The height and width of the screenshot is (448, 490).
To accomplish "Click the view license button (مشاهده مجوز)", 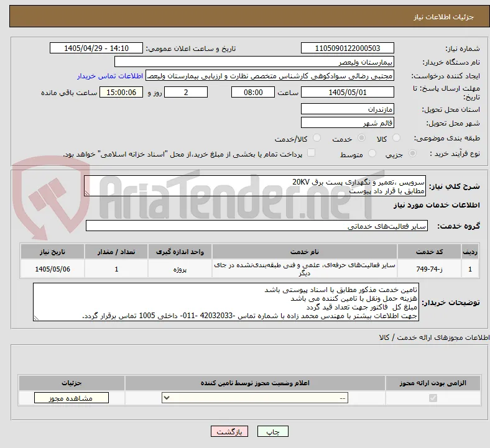I will [72, 398].
